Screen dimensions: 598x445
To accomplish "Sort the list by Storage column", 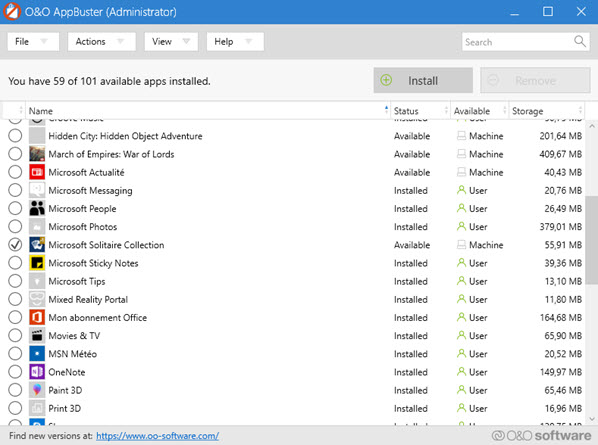I will [547, 111].
